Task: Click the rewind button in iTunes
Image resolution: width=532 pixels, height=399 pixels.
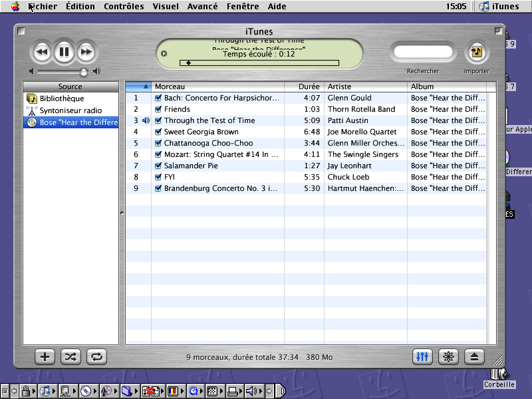Action: [42, 52]
